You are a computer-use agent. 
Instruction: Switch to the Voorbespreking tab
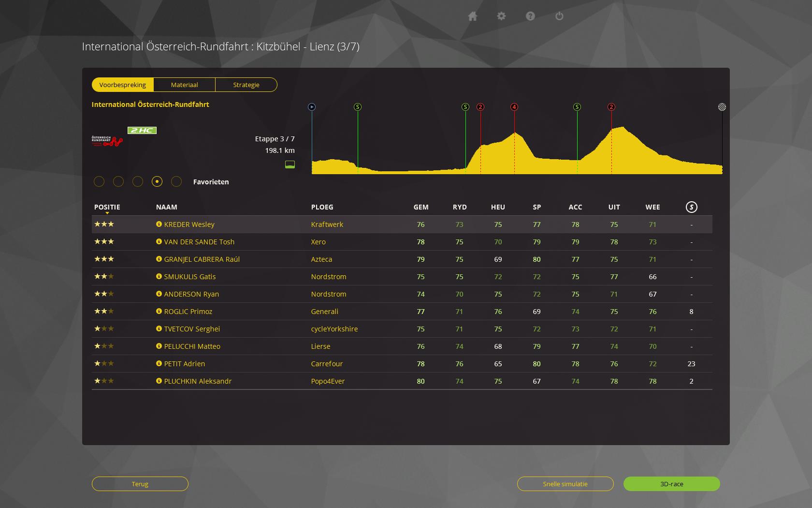123,85
